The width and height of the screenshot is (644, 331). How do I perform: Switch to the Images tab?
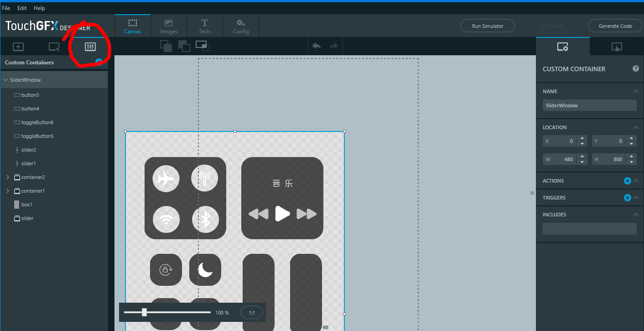(168, 25)
